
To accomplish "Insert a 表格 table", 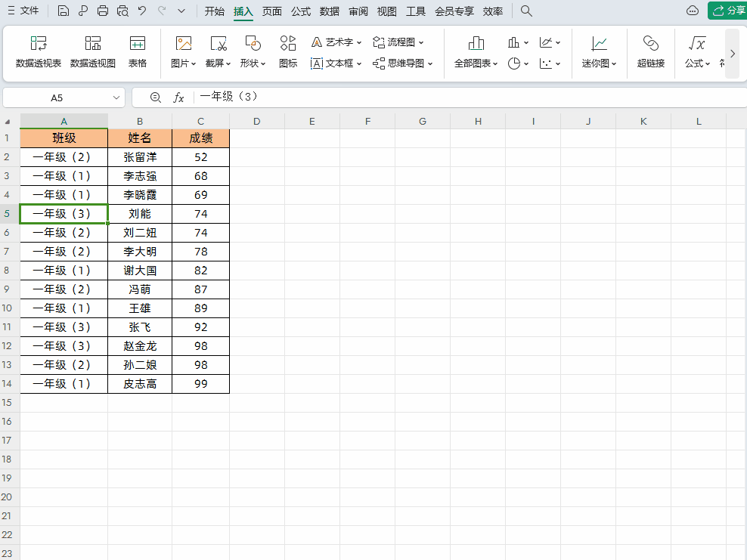I will coord(137,52).
